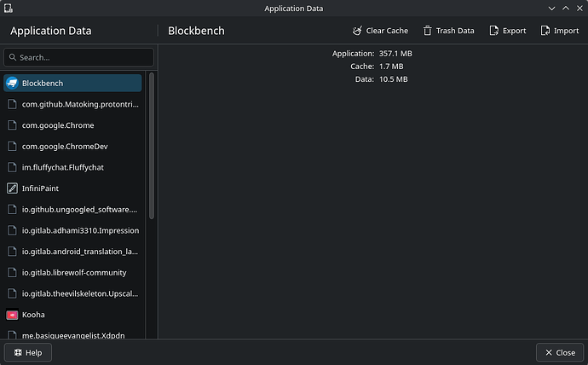Click file icon beside com.google.Chrome

pos(12,125)
